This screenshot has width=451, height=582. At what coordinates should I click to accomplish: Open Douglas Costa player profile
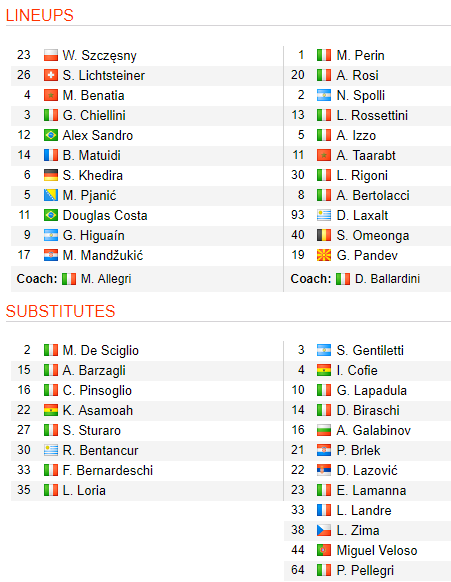point(105,216)
